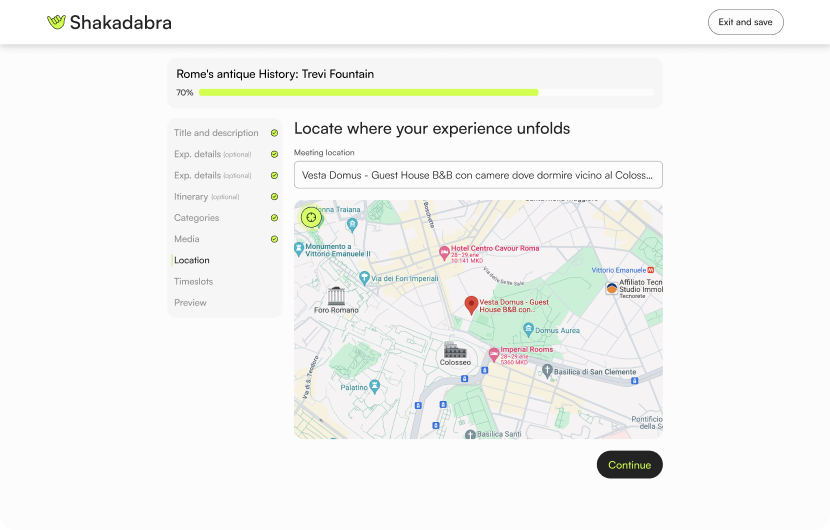Click the checkmark beside Media step
Screen dimensions: 830x530
click(x=274, y=239)
